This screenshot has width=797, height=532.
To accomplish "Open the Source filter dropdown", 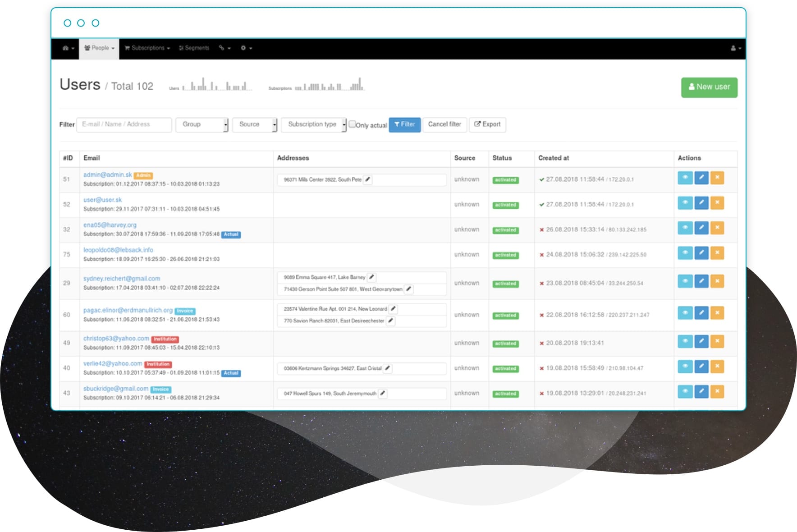I will pyautogui.click(x=254, y=124).
